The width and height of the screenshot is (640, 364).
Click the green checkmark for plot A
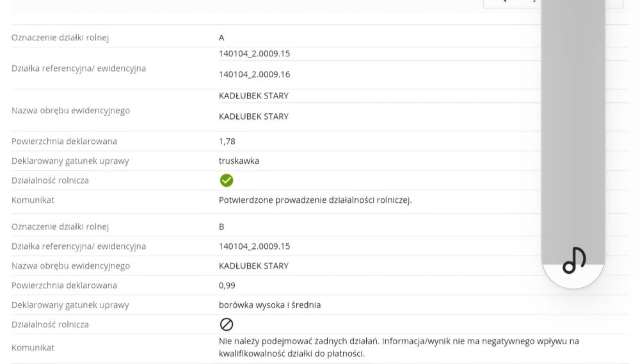click(227, 180)
